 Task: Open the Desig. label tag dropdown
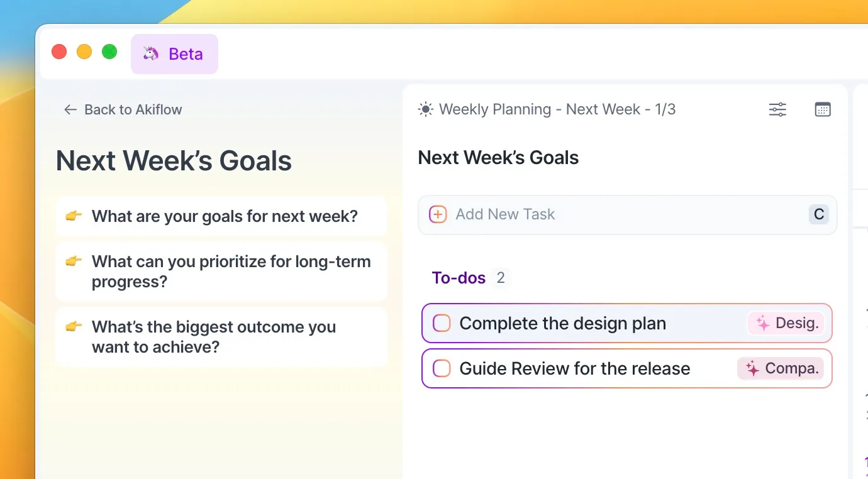coord(786,323)
